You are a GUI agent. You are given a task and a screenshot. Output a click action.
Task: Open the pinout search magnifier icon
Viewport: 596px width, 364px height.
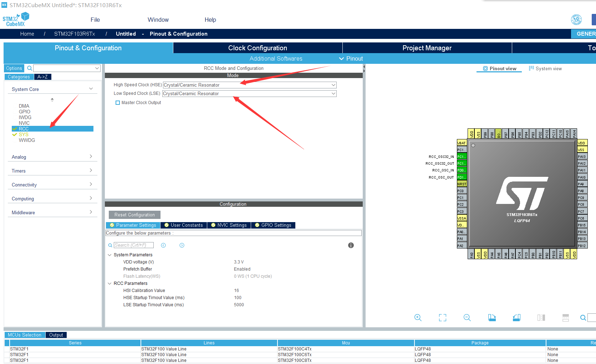[583, 317]
